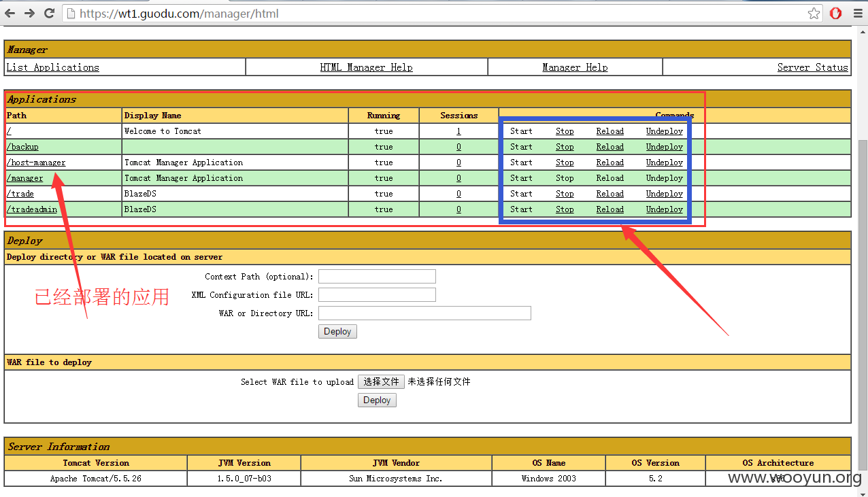This screenshot has height=497, width=868.
Task: Open the /trade application path
Action: pos(20,194)
